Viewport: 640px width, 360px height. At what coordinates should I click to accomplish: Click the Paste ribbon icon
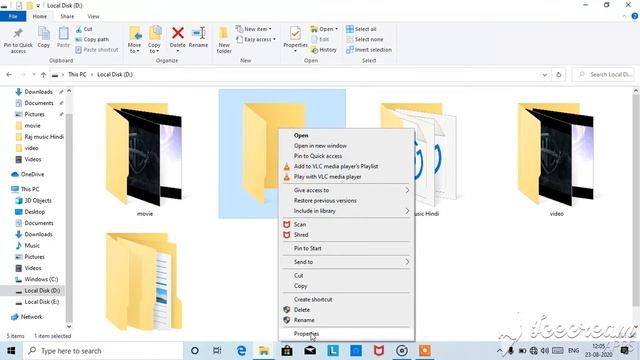tap(63, 38)
